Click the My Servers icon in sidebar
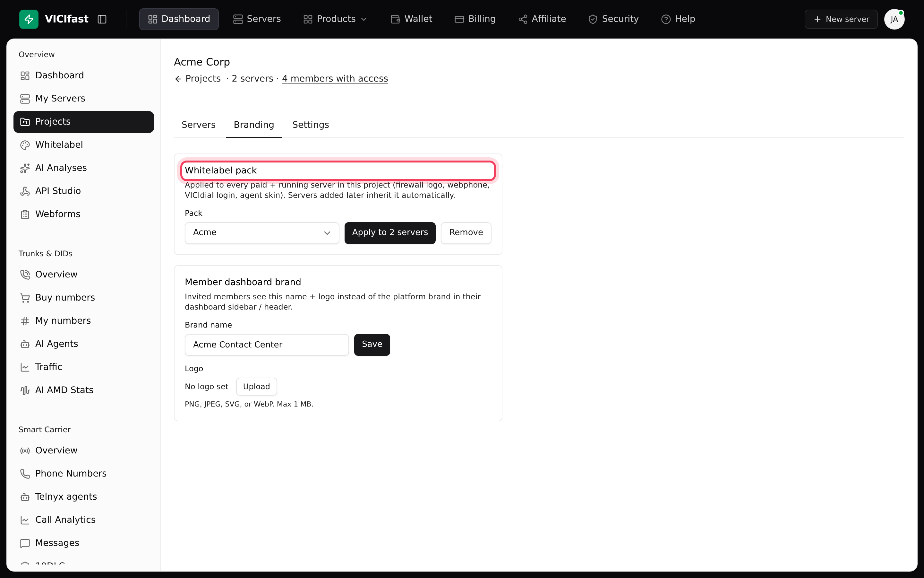The width and height of the screenshot is (924, 578). [25, 99]
